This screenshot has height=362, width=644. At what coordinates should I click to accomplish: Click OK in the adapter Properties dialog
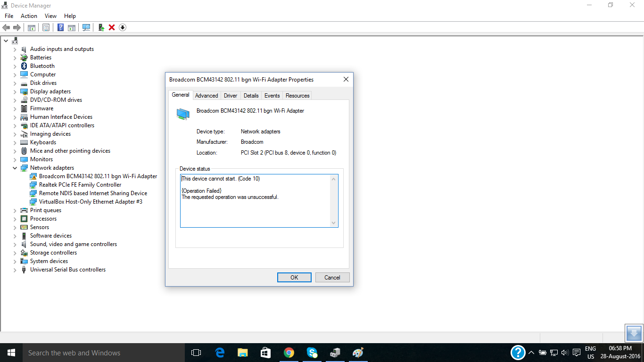[x=294, y=278]
